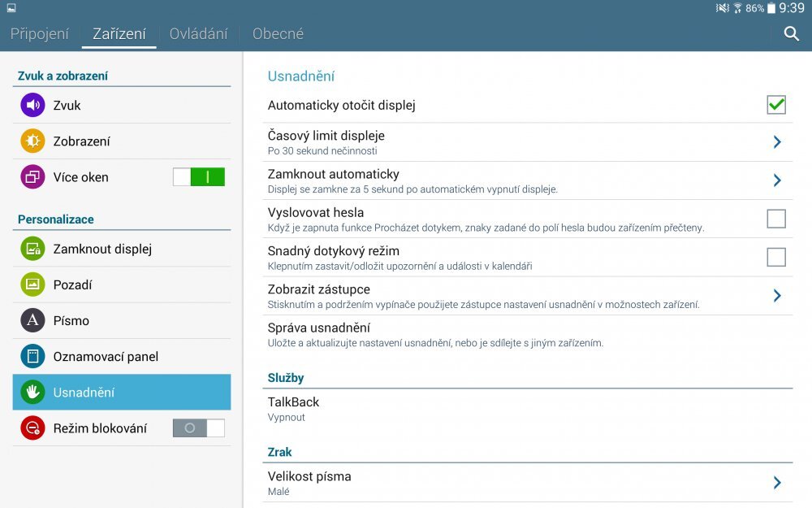Tap the Zamknout displej lock icon
This screenshot has height=508, width=812.
32,250
